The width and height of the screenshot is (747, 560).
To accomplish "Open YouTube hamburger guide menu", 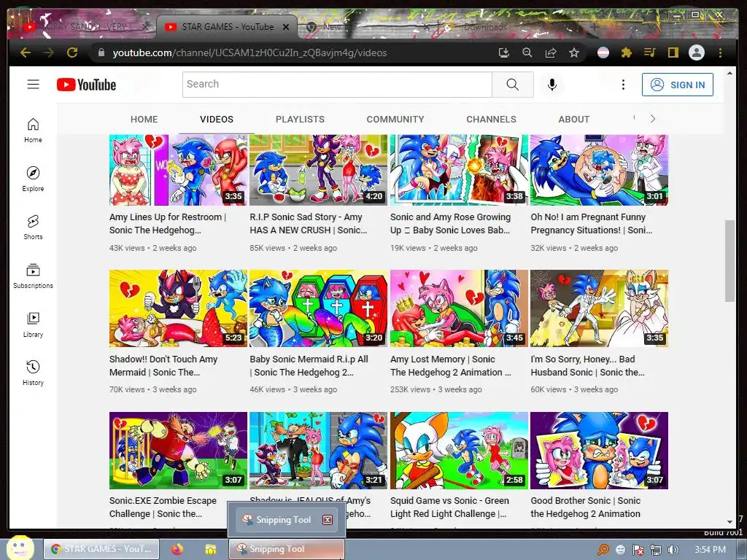I will pyautogui.click(x=33, y=85).
